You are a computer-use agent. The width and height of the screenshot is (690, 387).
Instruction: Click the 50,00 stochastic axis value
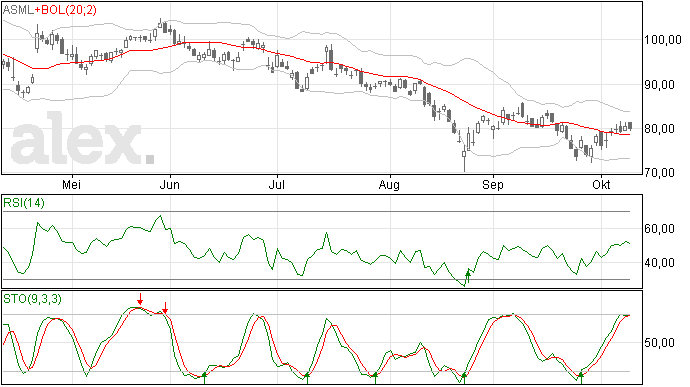(x=660, y=343)
